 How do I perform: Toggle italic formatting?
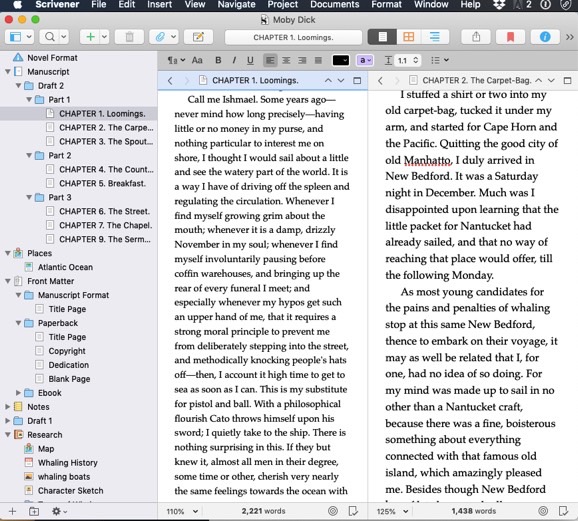234,60
